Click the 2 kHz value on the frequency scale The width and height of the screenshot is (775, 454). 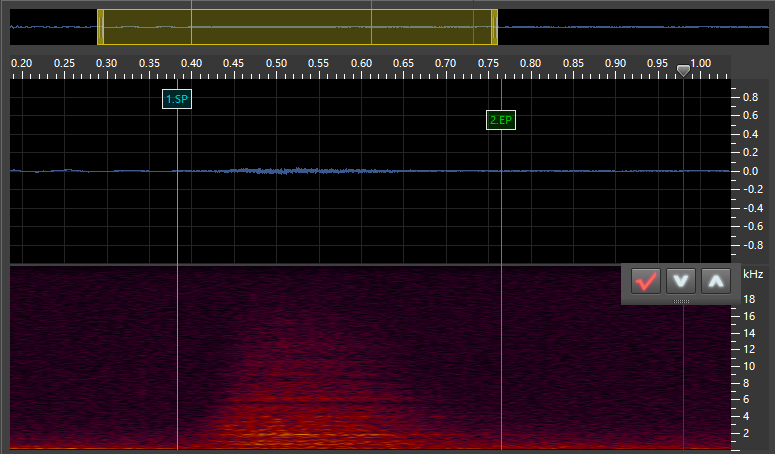[746, 432]
